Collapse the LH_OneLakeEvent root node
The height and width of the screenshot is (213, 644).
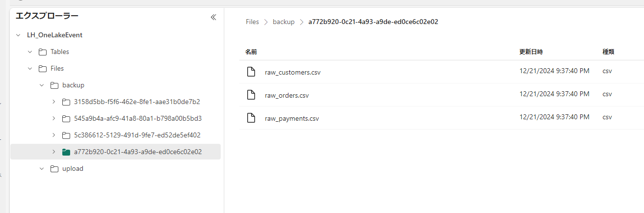[18, 35]
